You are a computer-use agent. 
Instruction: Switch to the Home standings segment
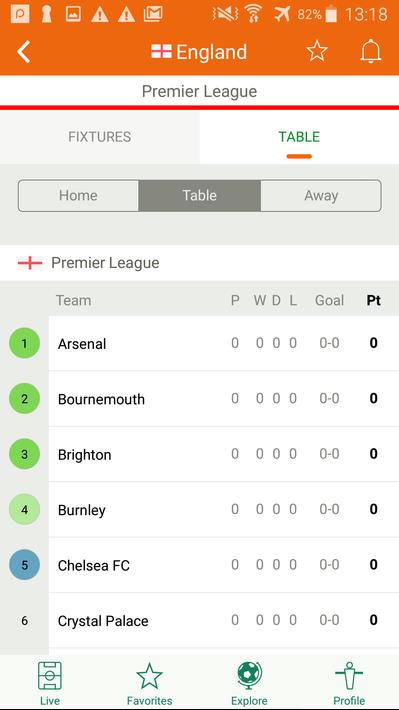click(x=78, y=196)
